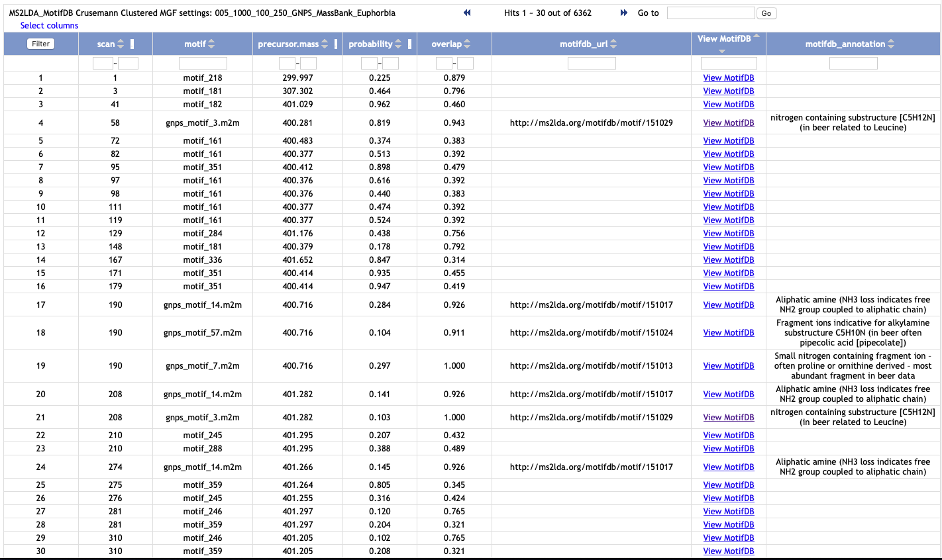This screenshot has height=560, width=942.
Task: Click the motif filter text box
Action: (203, 64)
